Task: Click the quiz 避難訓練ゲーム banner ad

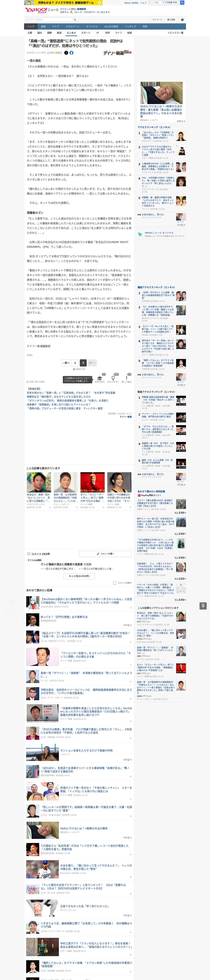Action: (63, 3)
